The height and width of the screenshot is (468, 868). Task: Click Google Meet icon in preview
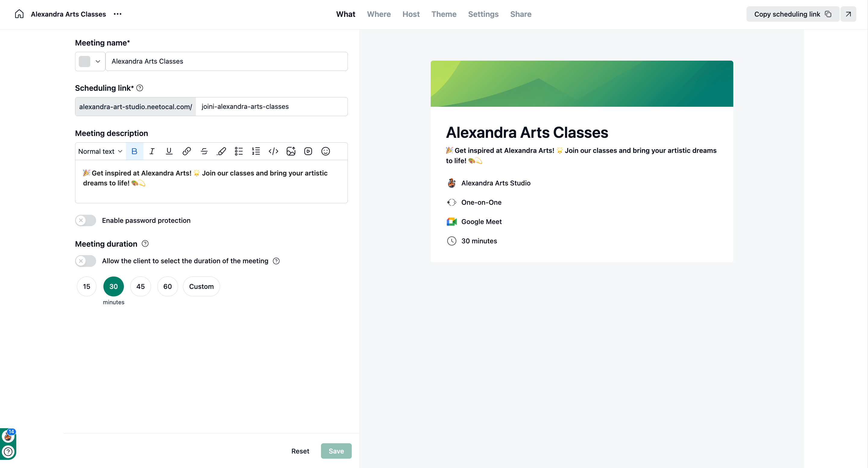click(x=451, y=222)
